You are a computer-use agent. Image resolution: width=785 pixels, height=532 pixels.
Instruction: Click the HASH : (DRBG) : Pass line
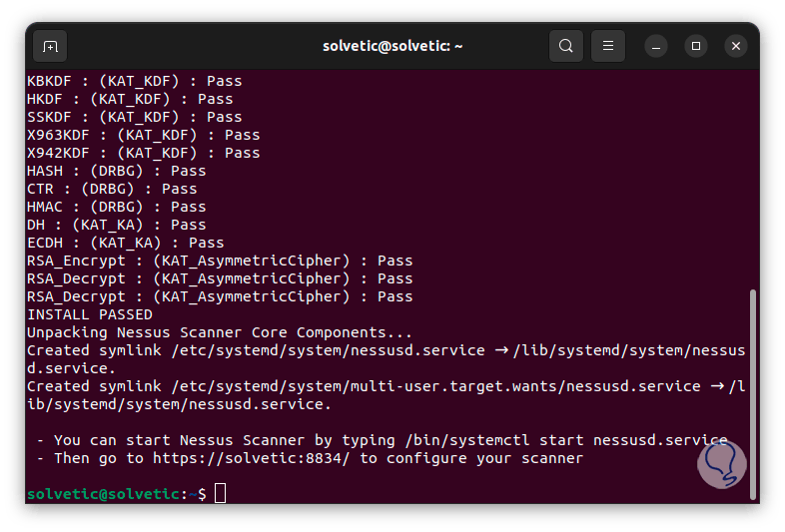pyautogui.click(x=116, y=171)
